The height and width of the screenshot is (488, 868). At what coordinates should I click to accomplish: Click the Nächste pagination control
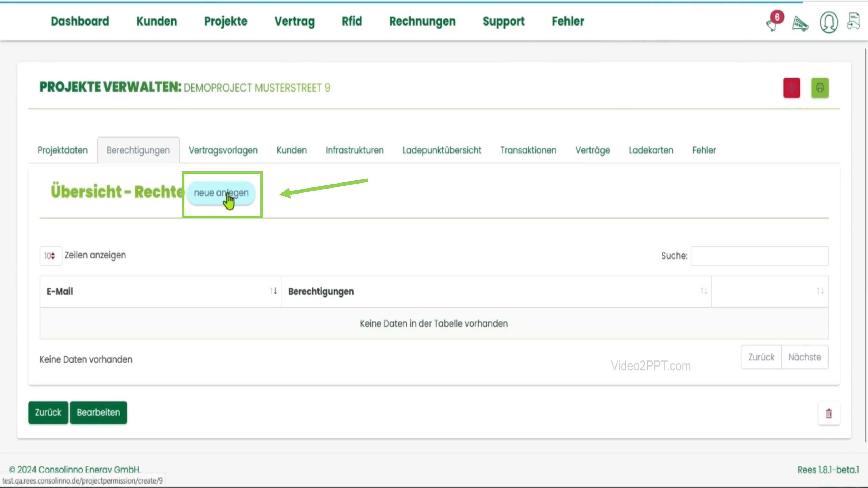[x=805, y=357]
